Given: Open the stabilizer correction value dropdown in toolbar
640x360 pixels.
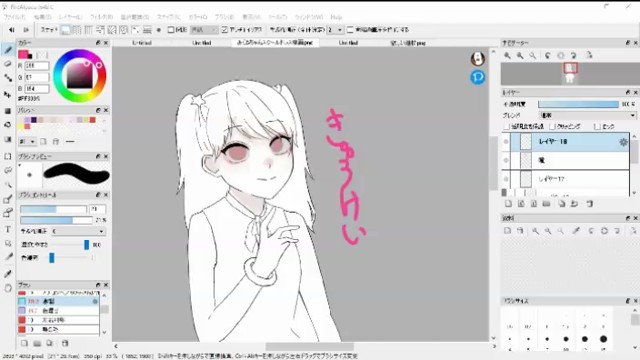Looking at the screenshot, I should (x=335, y=30).
